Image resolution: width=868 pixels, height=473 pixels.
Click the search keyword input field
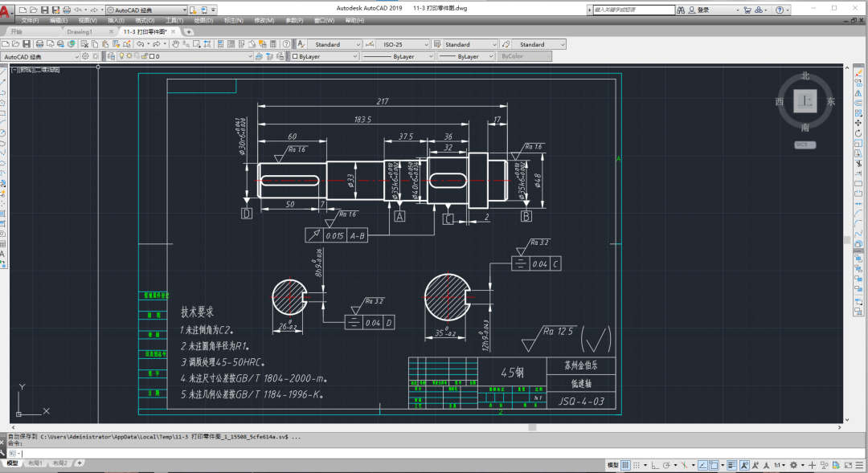(634, 10)
